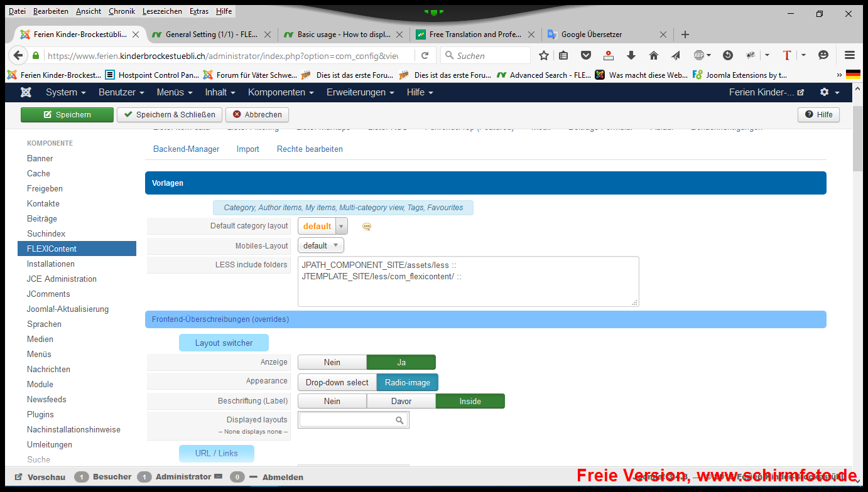Set Anzeige to Ja
This screenshot has height=492, width=868.
401,362
